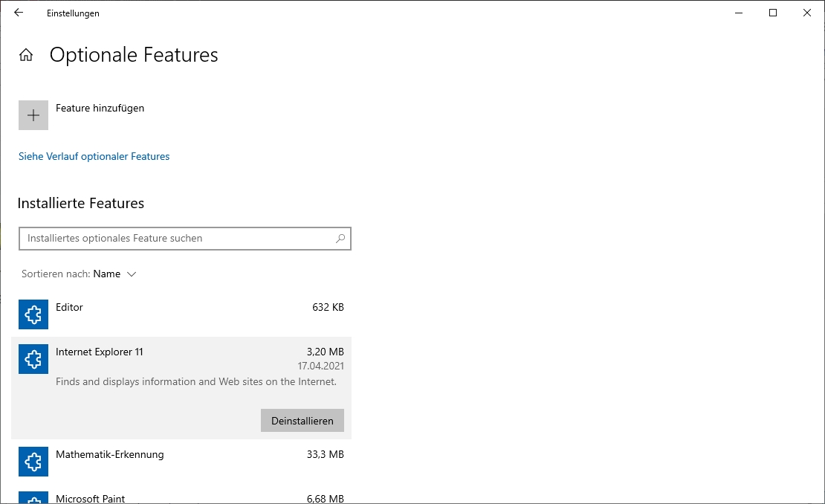Click the 'Feature hinzufügen' label
Image resolution: width=825 pixels, height=504 pixels.
click(100, 108)
